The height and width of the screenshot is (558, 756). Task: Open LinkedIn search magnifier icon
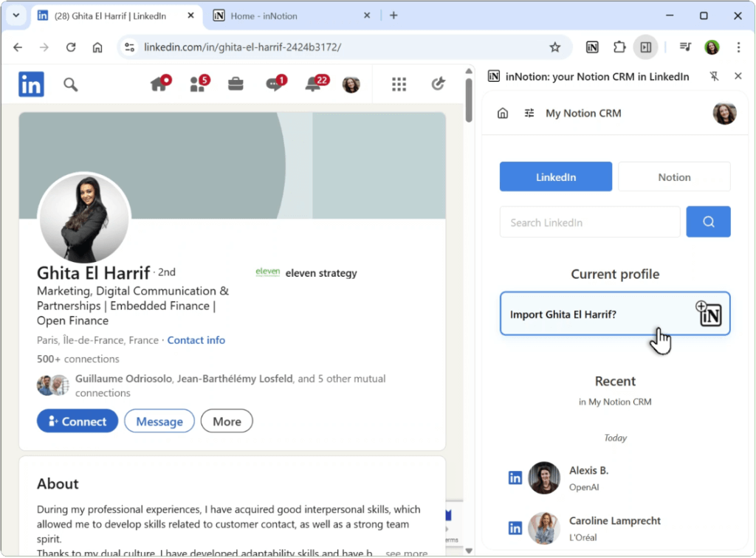click(x=70, y=85)
